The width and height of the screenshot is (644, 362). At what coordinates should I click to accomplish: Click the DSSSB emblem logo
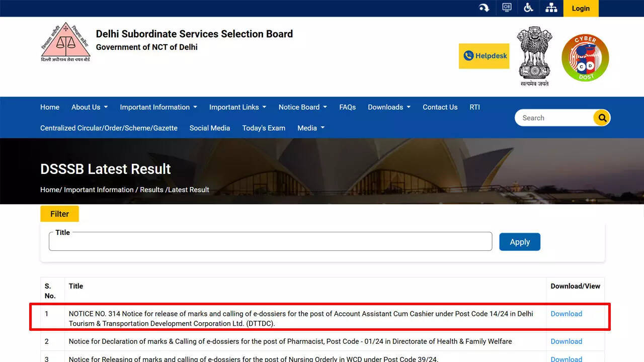pyautogui.click(x=65, y=42)
